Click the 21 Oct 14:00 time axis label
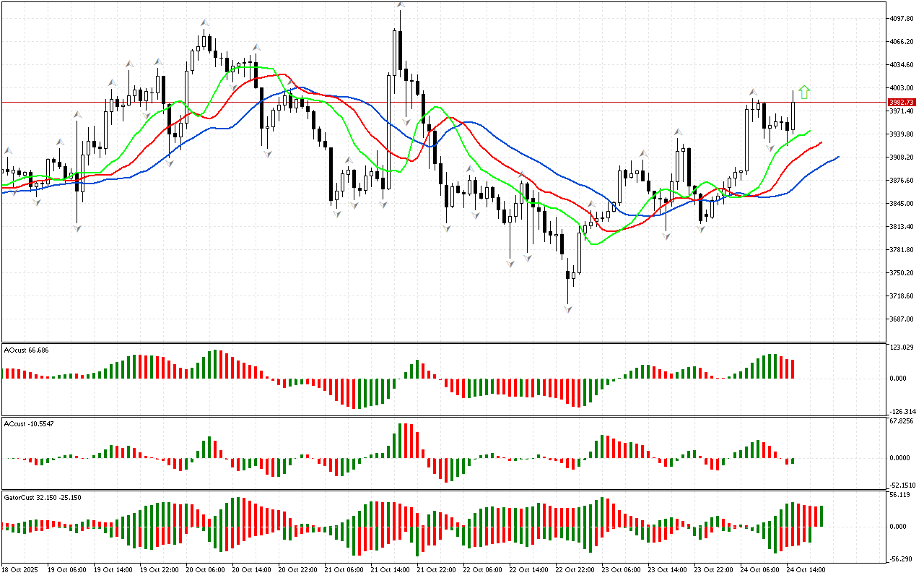 [x=389, y=570]
